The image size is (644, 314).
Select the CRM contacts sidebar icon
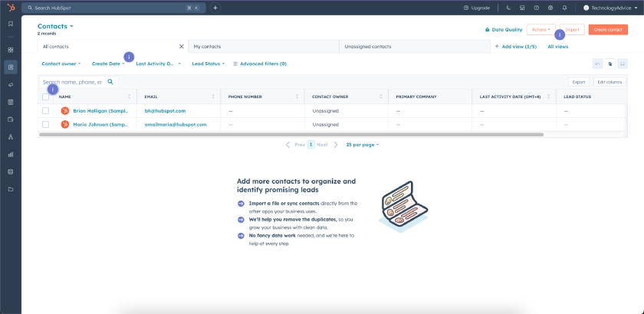click(x=11, y=67)
